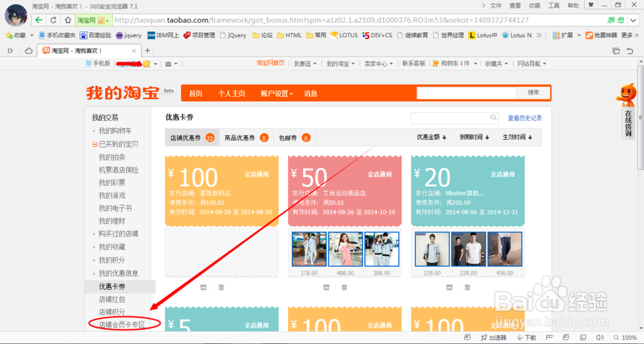Click the card icon under the ¥100 coupon
Screen dimensions: 644x344
click(204, 287)
